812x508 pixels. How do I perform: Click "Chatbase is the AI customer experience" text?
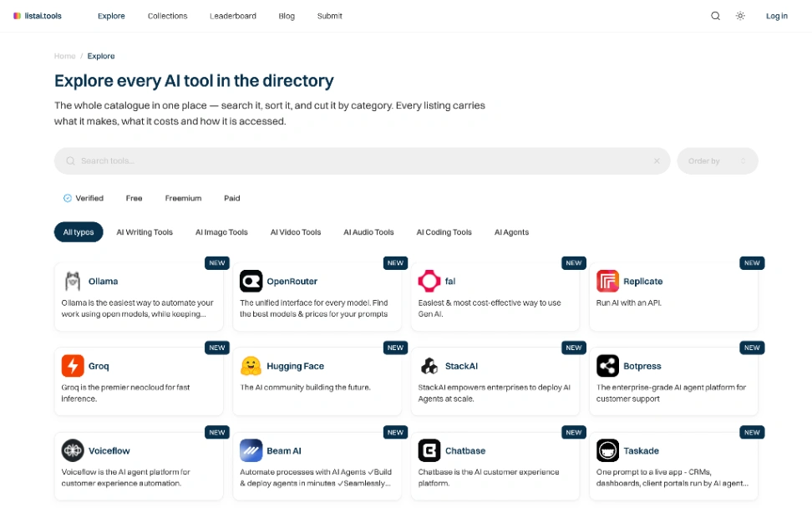[x=489, y=477]
